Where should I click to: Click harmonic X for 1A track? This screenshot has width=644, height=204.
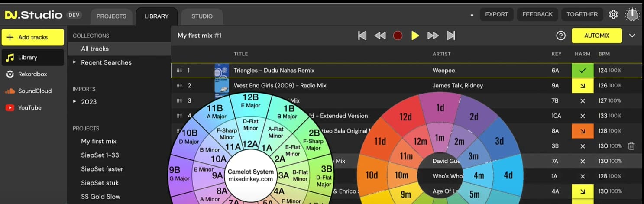[x=583, y=176]
